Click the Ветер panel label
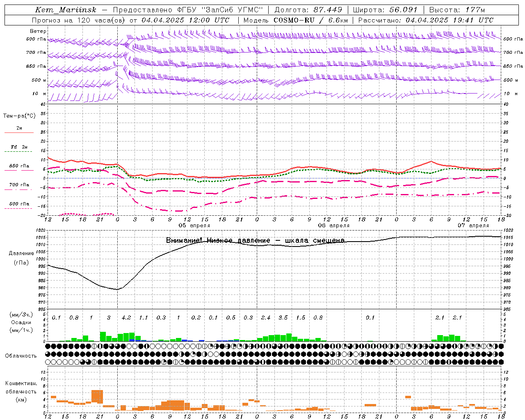The height and width of the screenshot is (420, 525). (38, 31)
